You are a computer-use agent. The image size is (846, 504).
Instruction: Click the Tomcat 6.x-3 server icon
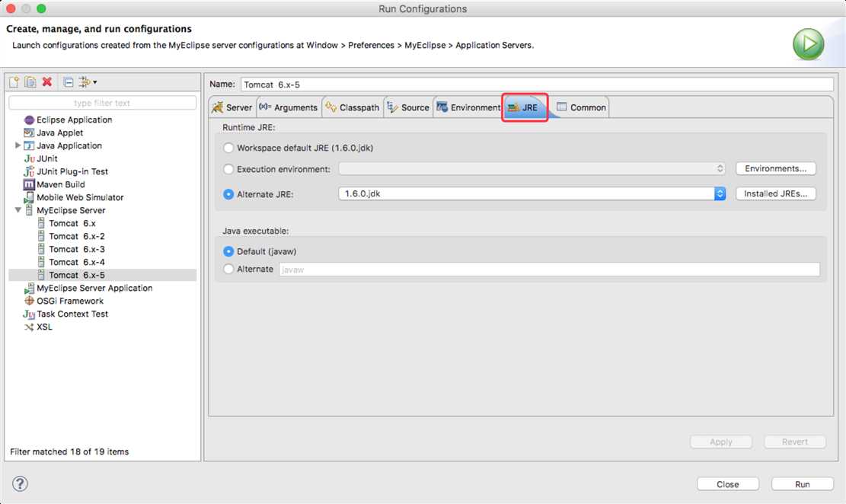[x=42, y=249]
